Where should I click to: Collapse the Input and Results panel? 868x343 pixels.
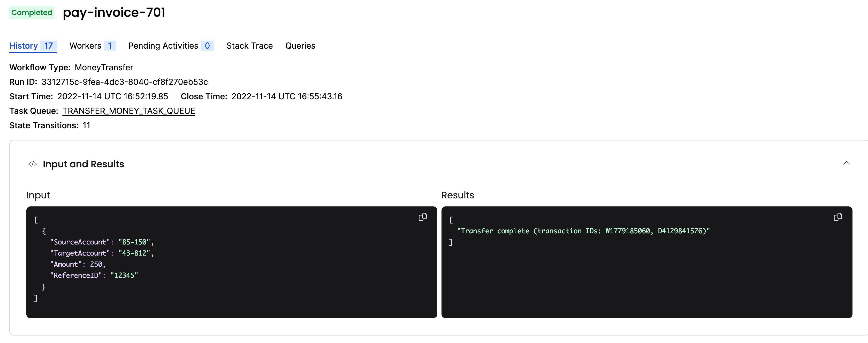(x=847, y=163)
